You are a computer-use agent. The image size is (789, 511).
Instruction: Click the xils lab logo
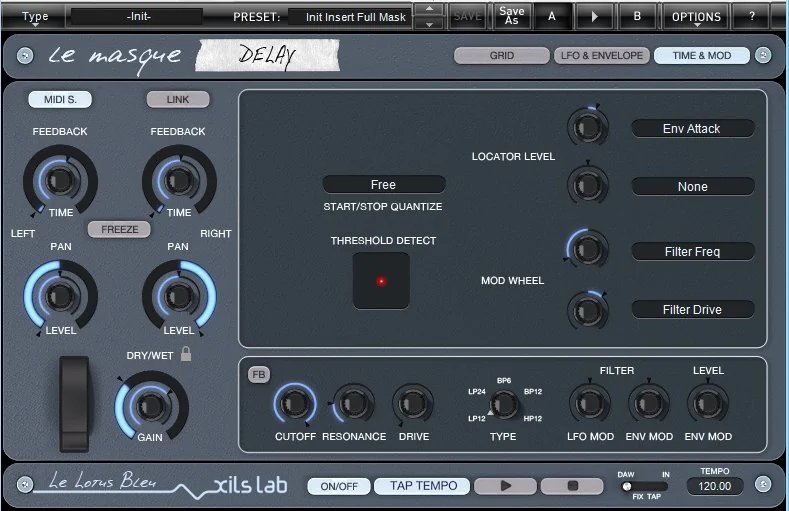point(250,486)
